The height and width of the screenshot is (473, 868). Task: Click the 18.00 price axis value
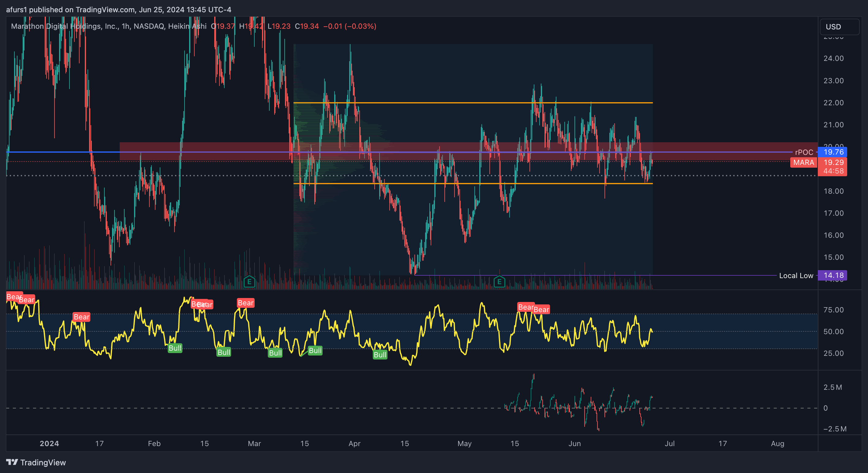tap(834, 191)
